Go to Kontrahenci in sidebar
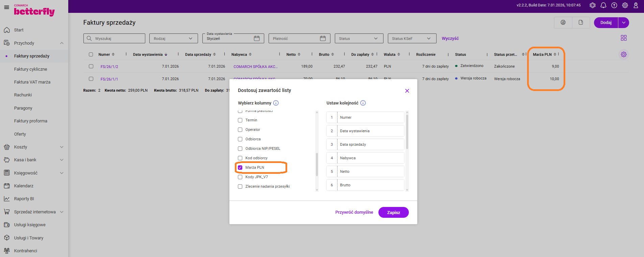Viewport: 644px width, 257px height. tap(26, 251)
